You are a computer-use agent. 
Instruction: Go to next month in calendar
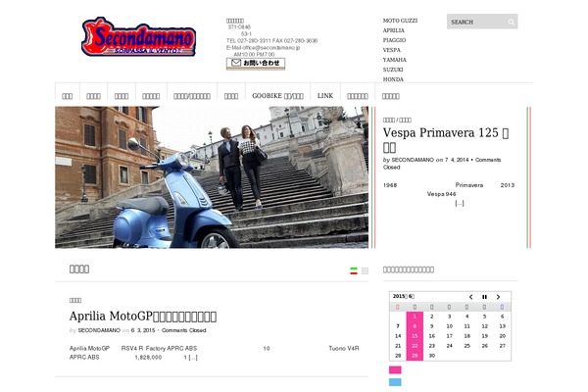[x=498, y=297]
